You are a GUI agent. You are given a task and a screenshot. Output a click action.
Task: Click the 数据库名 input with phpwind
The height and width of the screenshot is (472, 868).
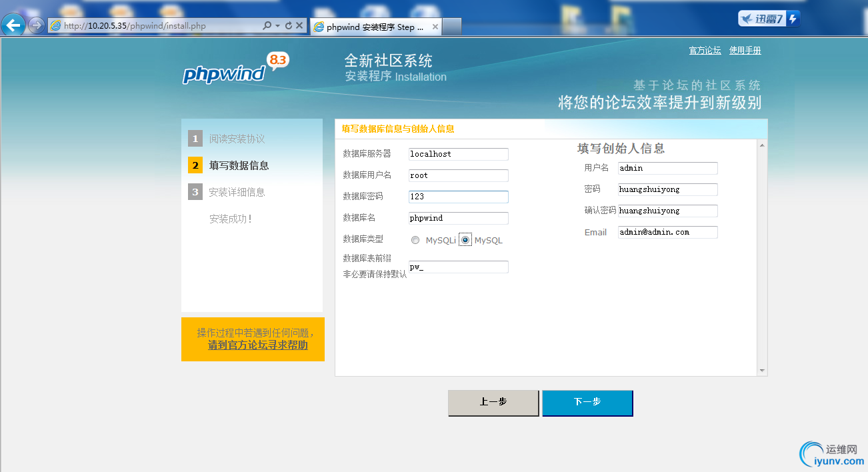point(459,218)
